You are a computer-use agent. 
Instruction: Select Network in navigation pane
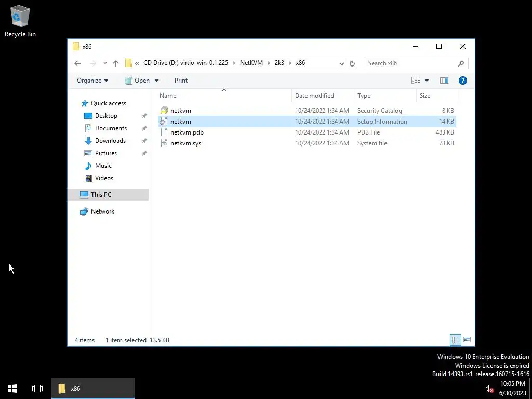tap(102, 211)
